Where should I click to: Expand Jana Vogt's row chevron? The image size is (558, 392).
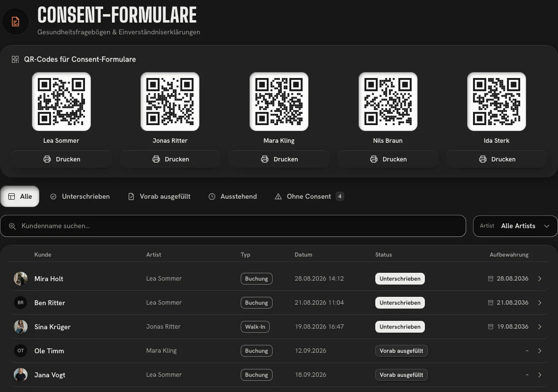coord(540,375)
